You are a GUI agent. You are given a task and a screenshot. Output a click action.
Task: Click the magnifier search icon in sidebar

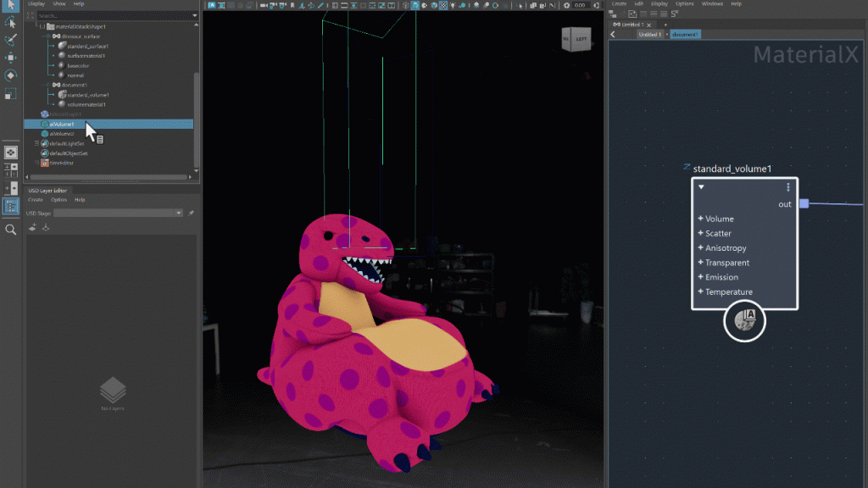pyautogui.click(x=11, y=229)
